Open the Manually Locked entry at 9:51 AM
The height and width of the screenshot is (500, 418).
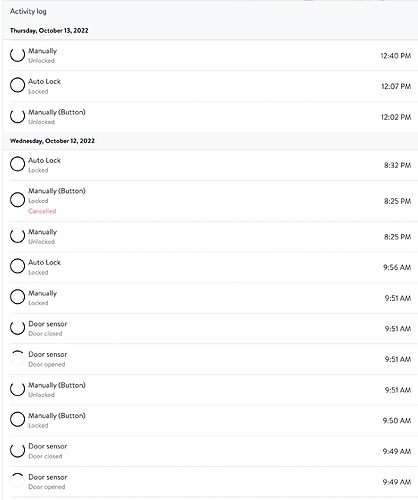(x=210, y=298)
